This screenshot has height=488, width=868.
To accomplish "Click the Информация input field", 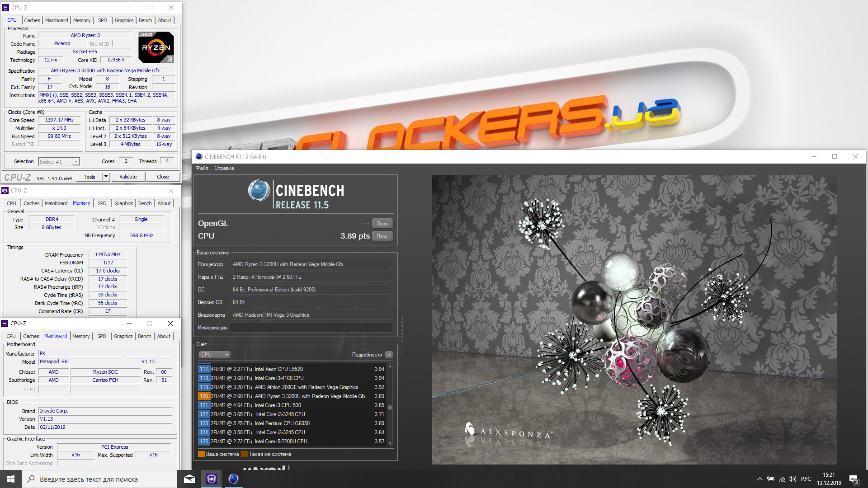I will [x=311, y=328].
